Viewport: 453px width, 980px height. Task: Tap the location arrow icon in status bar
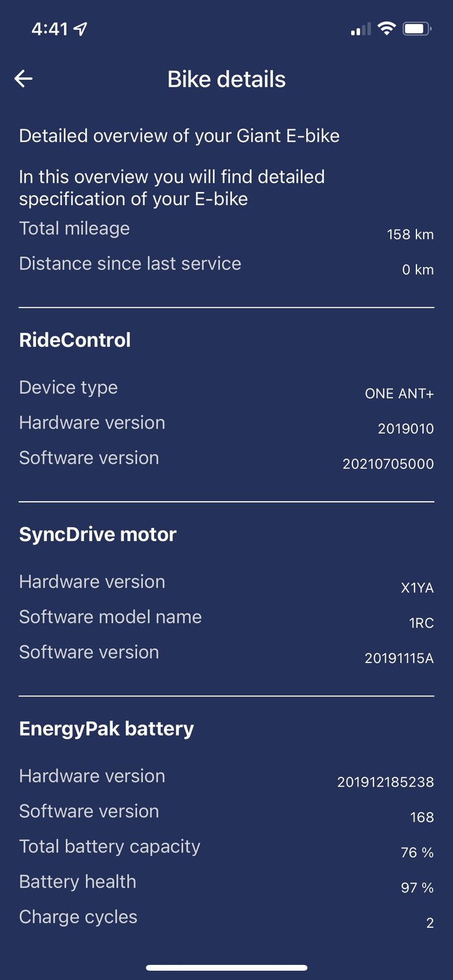tap(81, 29)
